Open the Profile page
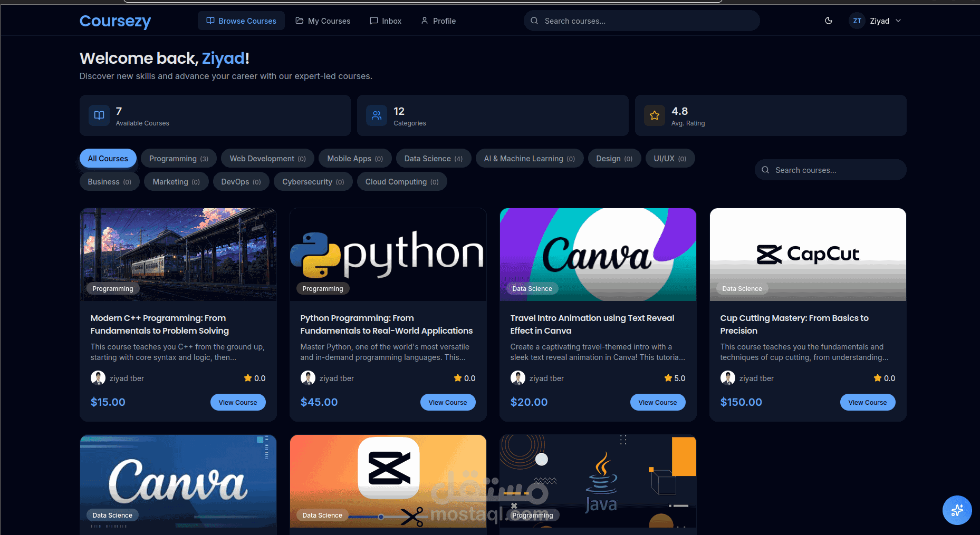The image size is (980, 535). coord(438,21)
